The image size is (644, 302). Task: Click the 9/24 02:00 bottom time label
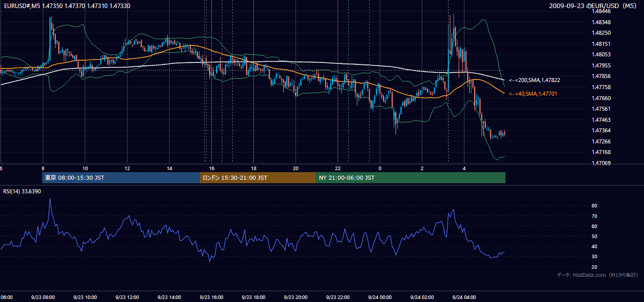pos(422,297)
